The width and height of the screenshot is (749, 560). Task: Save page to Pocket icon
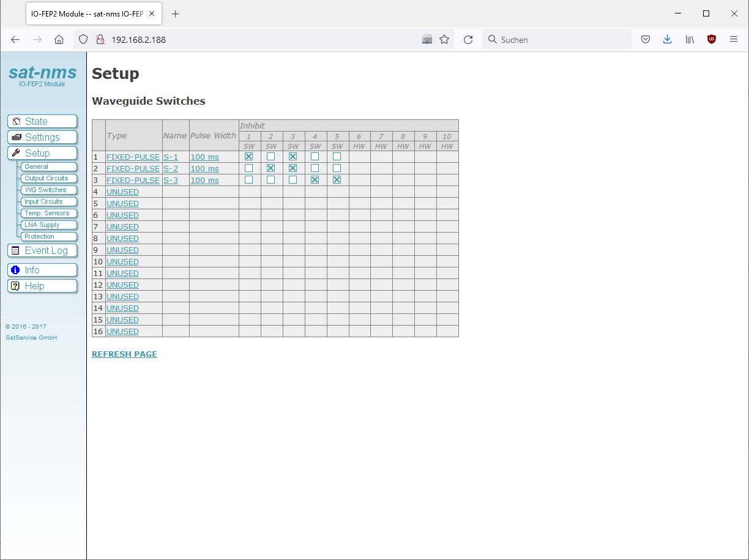coord(645,40)
